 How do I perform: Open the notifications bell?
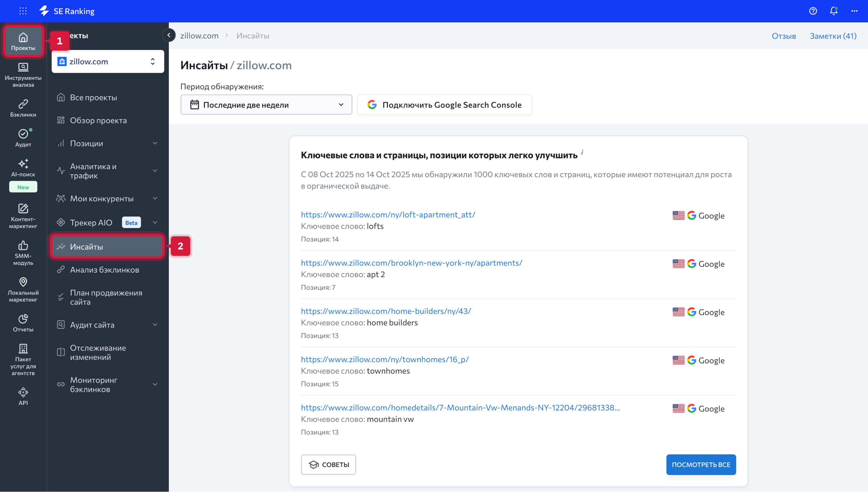(834, 11)
